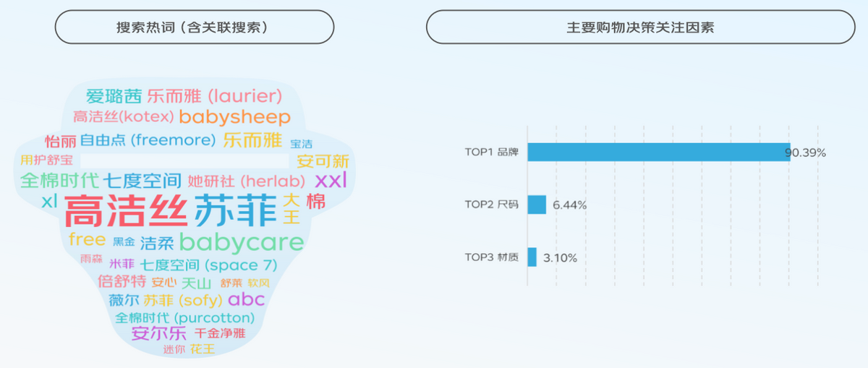Select the 90.39% value label
The width and height of the screenshot is (868, 368).
[805, 153]
